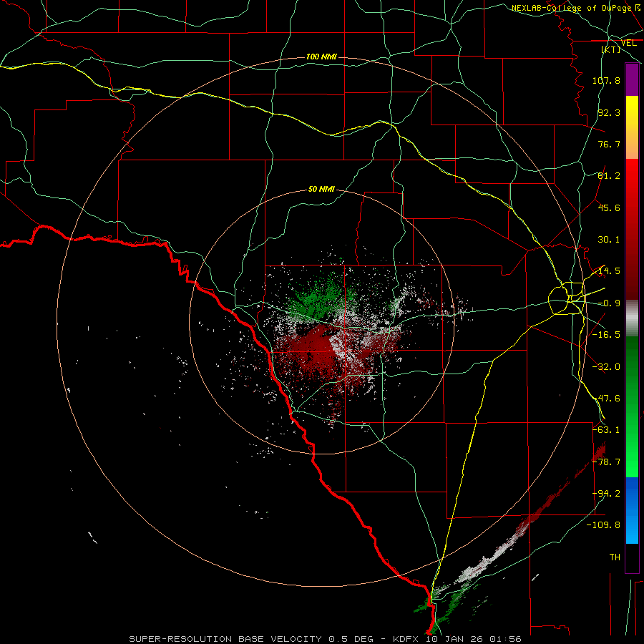The width and height of the screenshot is (644, 644).
Task: Click the -0.9 value on the velocity scale
Action: pyautogui.click(x=609, y=303)
